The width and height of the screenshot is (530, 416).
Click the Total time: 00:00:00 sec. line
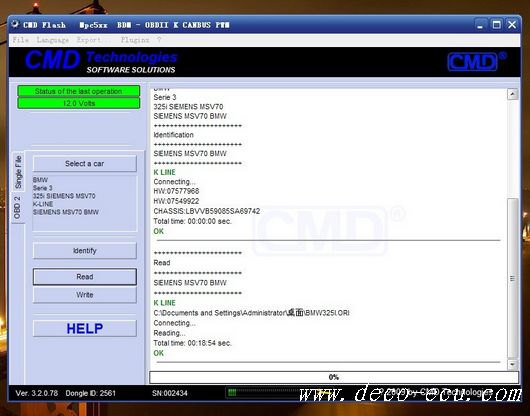pos(192,221)
